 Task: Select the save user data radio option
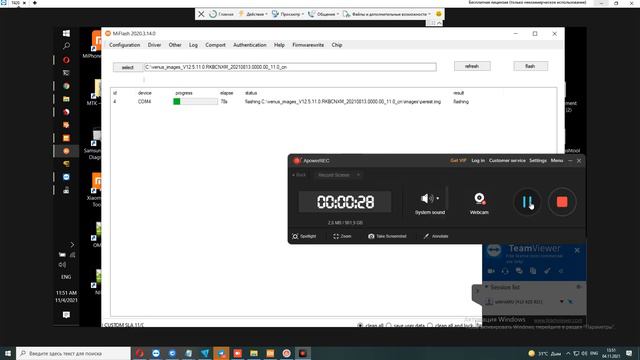pyautogui.click(x=389, y=325)
